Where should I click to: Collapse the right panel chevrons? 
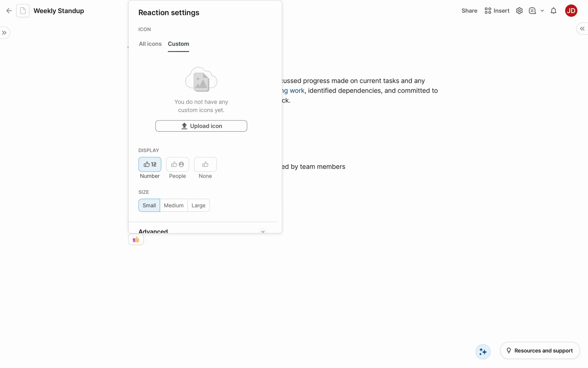tap(582, 29)
